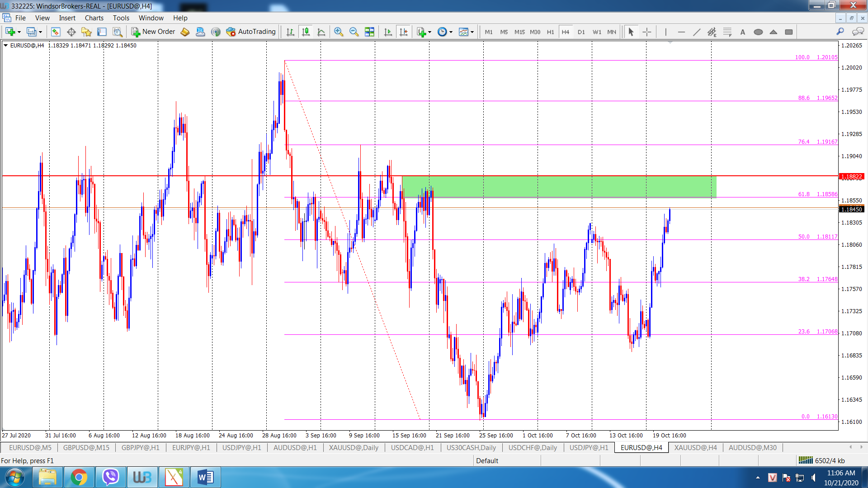868x488 pixels.
Task: Toggle chart shift from right border
Action: click(403, 32)
